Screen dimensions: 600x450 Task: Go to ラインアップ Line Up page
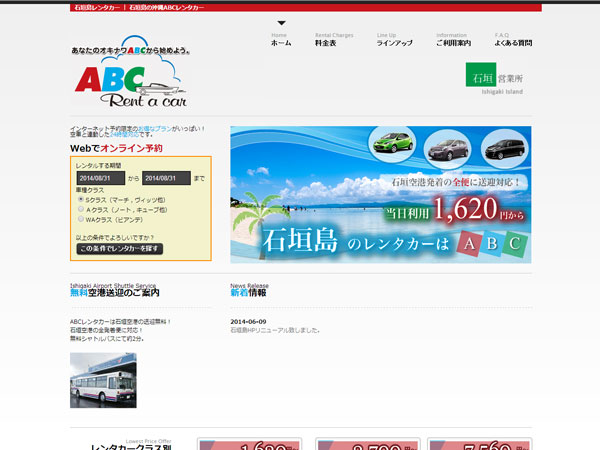coord(394,43)
